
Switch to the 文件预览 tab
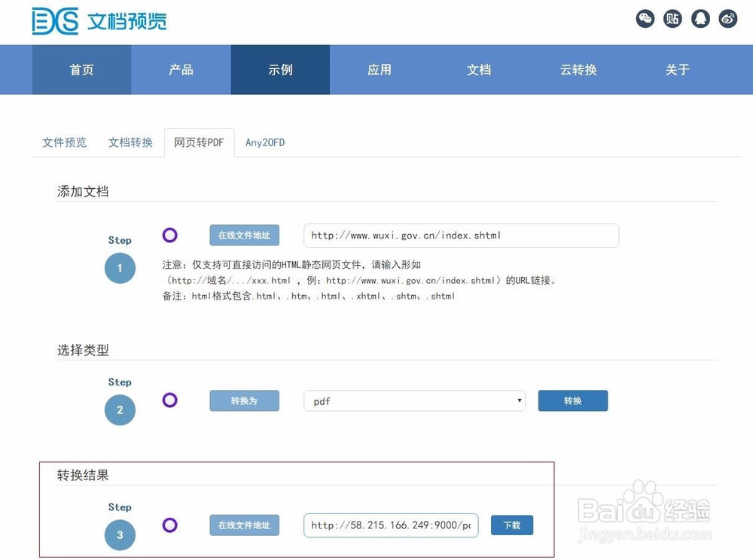pyautogui.click(x=64, y=142)
